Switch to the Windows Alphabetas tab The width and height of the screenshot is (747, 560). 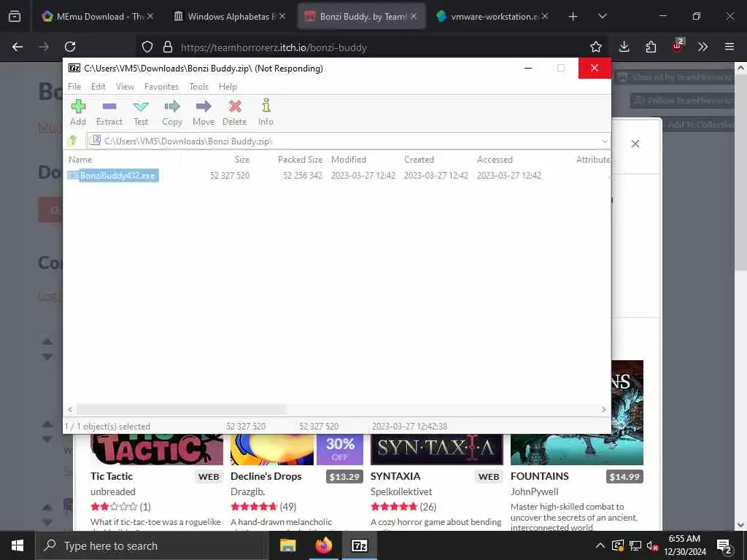point(231,17)
